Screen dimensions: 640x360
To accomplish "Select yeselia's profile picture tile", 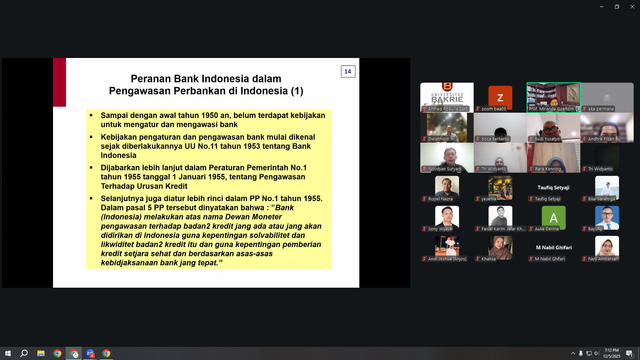I will tap(500, 188).
